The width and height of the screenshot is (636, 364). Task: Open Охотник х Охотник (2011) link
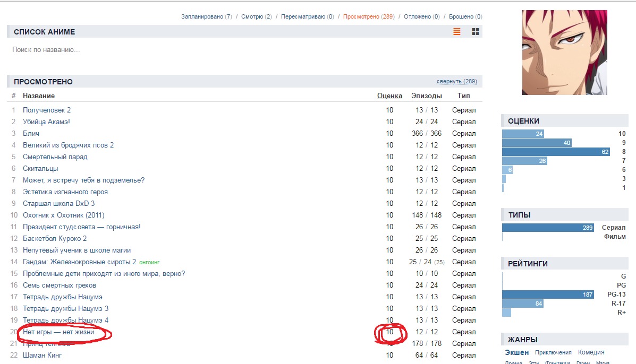tap(63, 215)
